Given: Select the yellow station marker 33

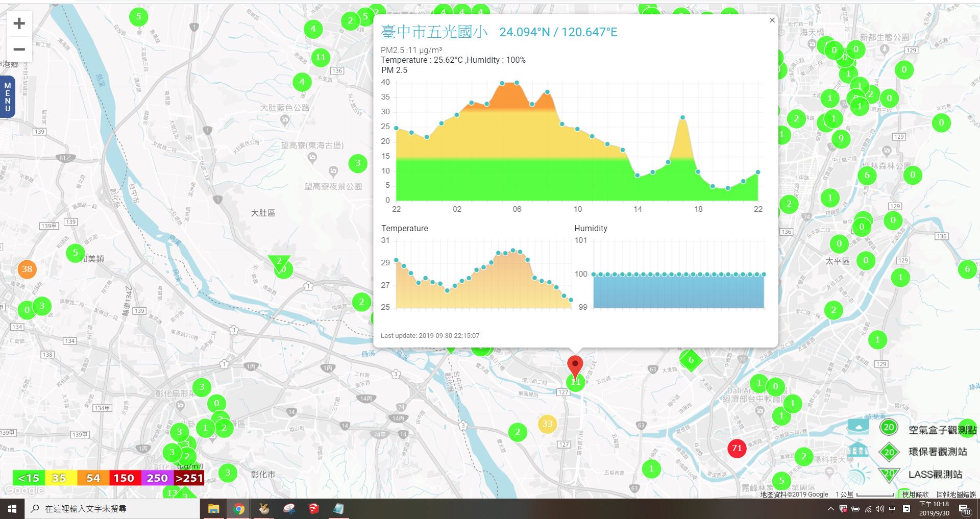Looking at the screenshot, I should click(x=547, y=424).
